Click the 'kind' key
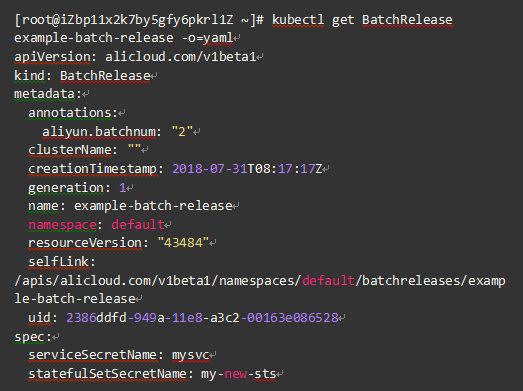 (x=29, y=75)
